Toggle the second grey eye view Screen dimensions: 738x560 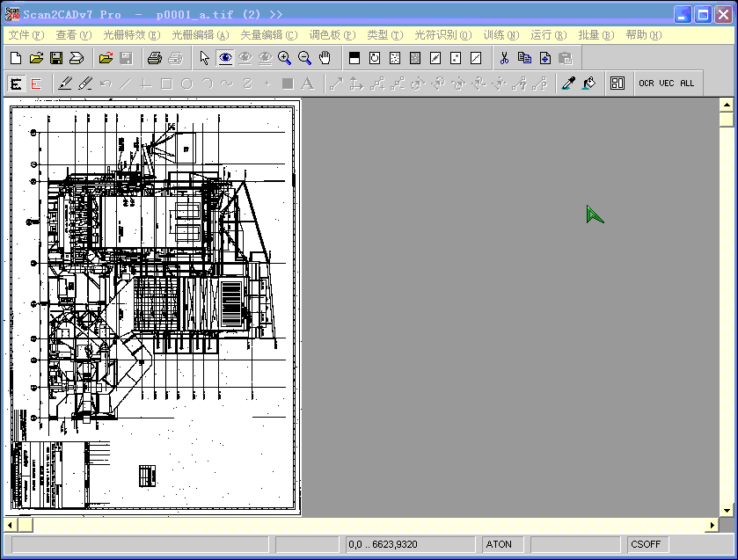click(x=245, y=58)
